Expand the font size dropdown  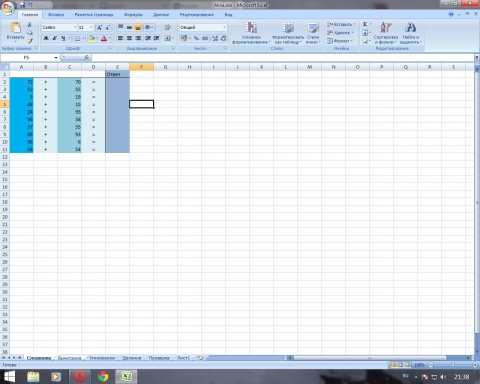tap(91, 27)
